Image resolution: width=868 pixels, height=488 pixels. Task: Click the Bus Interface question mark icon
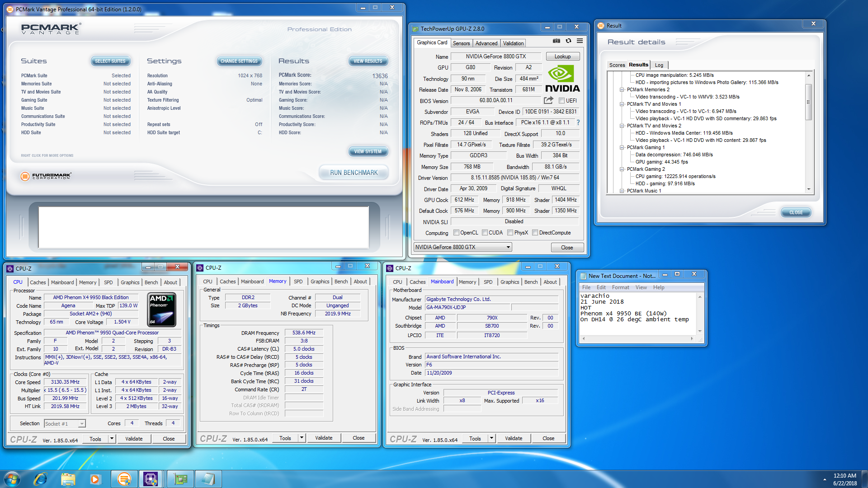[x=578, y=122]
